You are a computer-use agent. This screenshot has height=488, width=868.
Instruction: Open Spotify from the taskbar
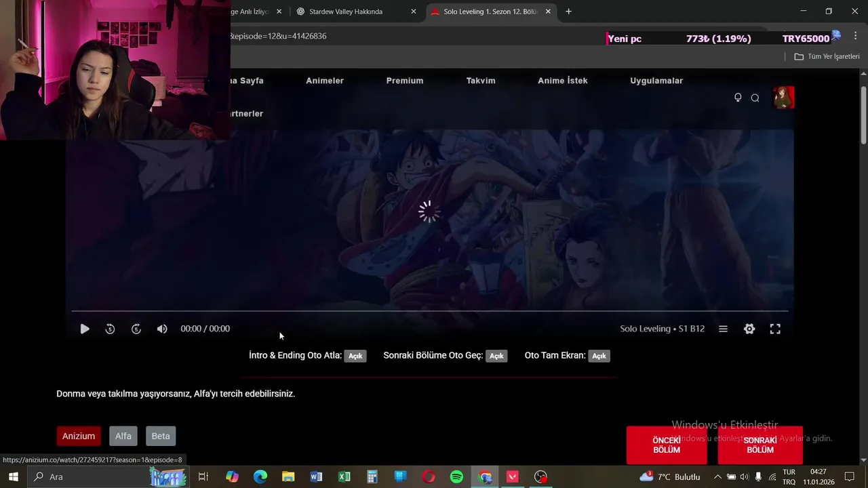coord(456,476)
